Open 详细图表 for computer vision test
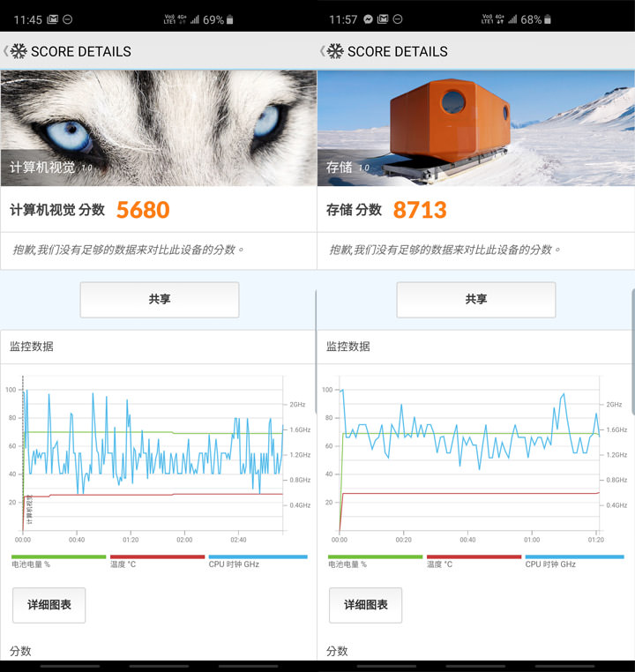This screenshot has height=672, width=635. pyautogui.click(x=49, y=605)
